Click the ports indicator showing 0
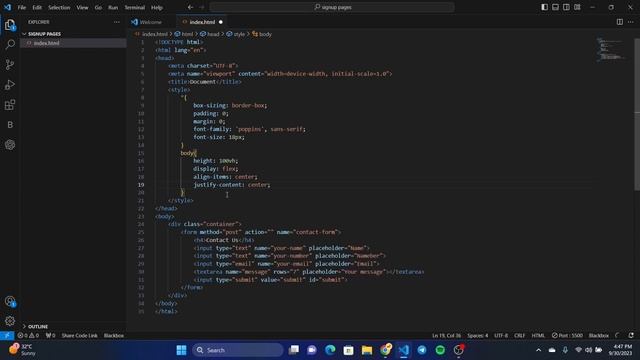 (x=51, y=336)
